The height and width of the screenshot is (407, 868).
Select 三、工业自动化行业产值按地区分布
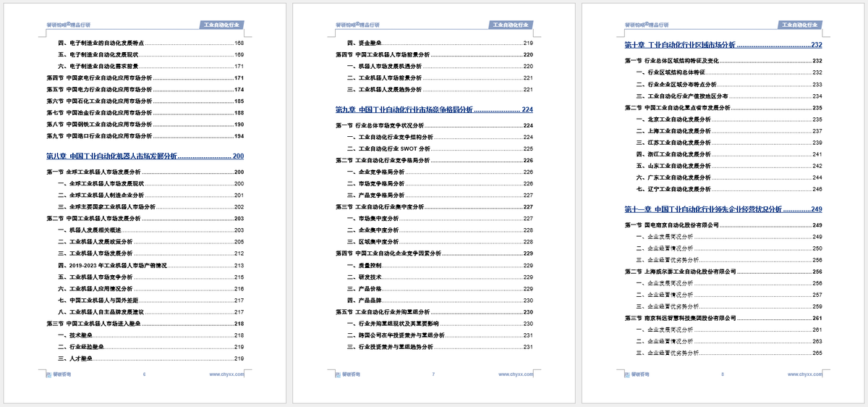point(729,96)
